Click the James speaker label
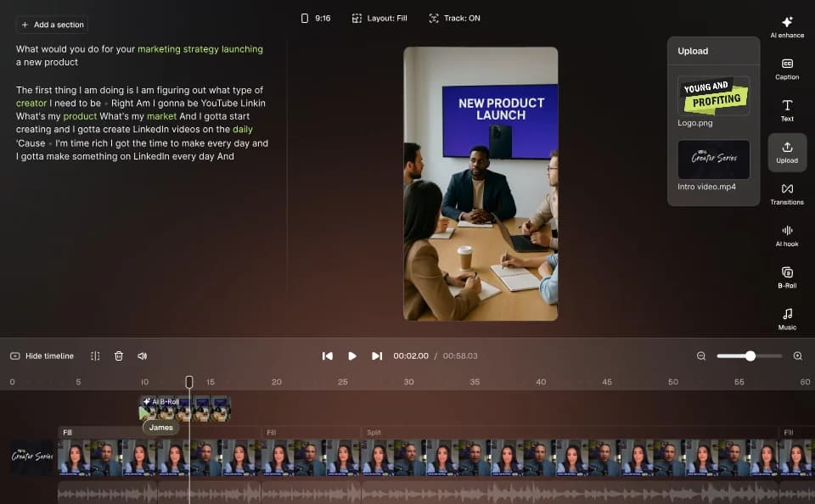 tap(160, 428)
